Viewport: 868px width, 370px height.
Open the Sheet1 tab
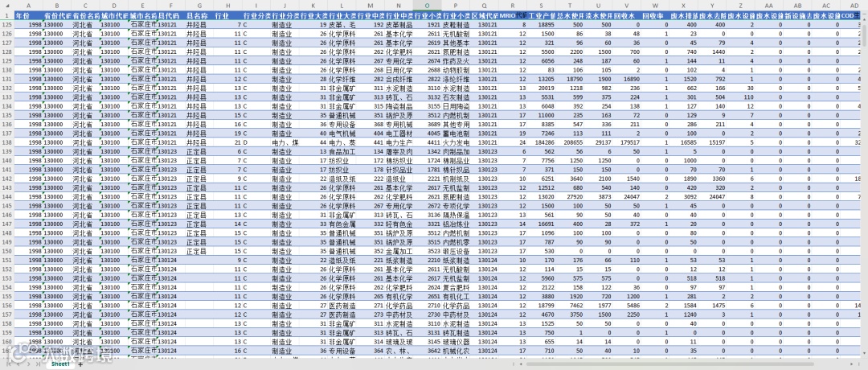click(x=60, y=364)
